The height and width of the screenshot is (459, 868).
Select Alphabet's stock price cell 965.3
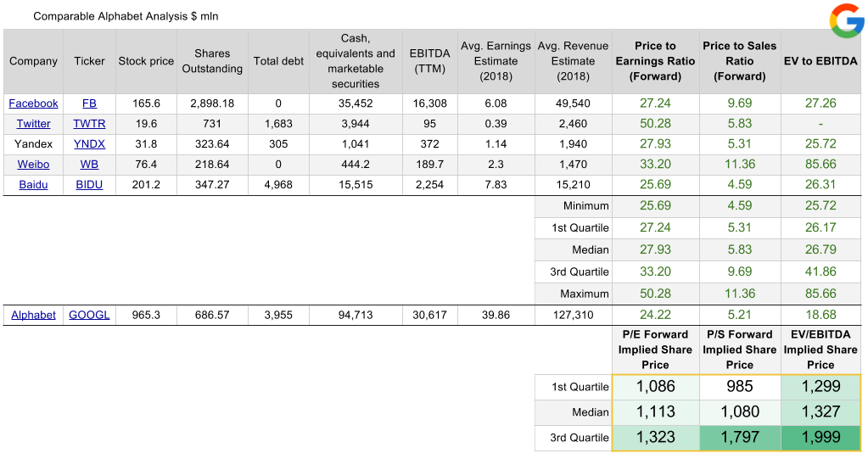tap(145, 315)
